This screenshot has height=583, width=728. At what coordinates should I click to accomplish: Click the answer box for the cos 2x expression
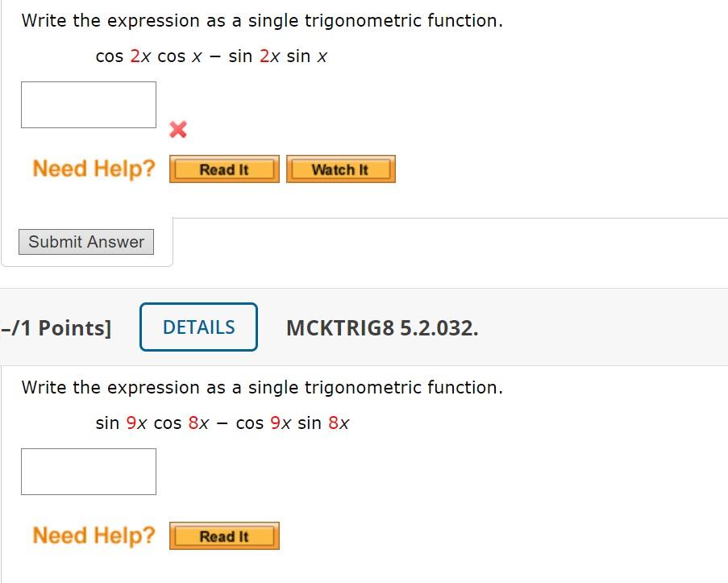(x=88, y=104)
